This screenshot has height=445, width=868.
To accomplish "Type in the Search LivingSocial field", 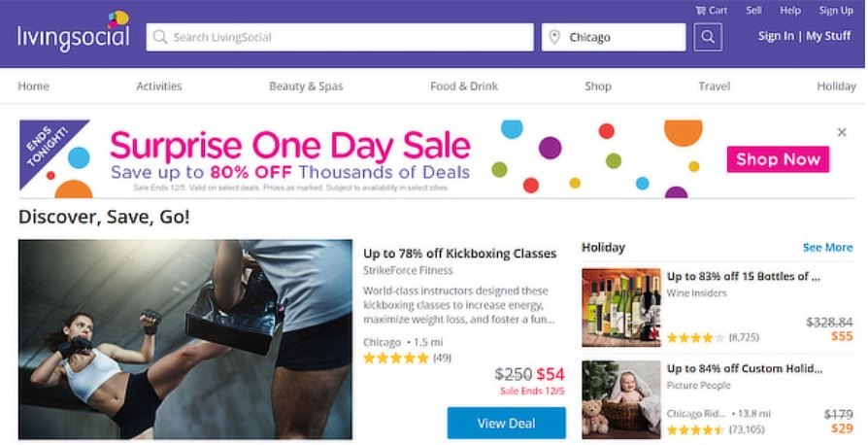I will click(x=340, y=37).
